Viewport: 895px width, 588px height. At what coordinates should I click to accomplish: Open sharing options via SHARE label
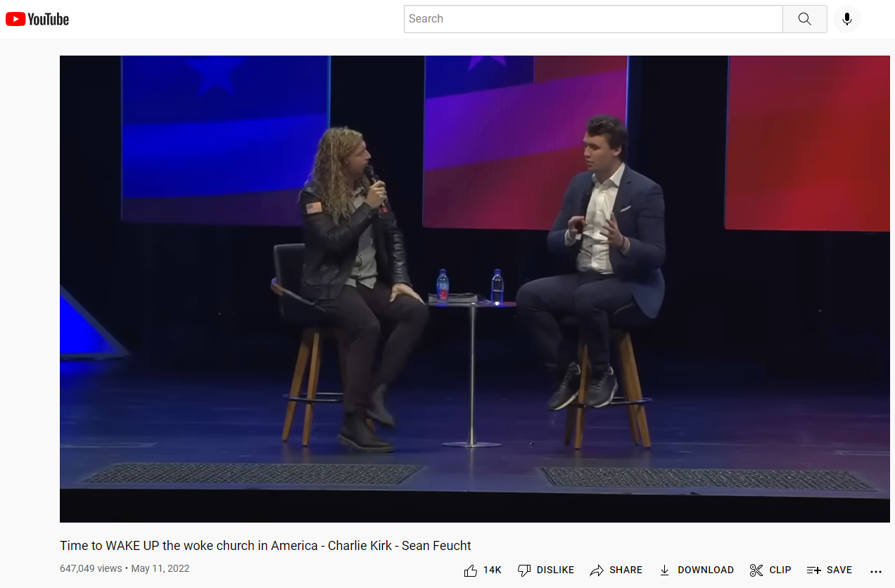point(626,570)
